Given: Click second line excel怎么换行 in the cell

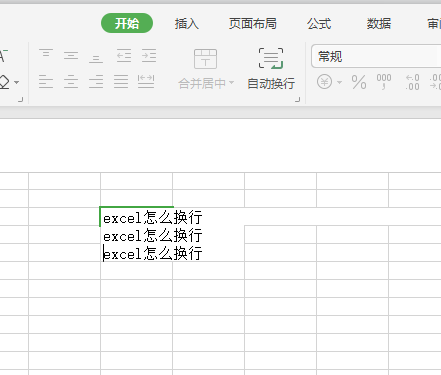Looking at the screenshot, I should [153, 236].
